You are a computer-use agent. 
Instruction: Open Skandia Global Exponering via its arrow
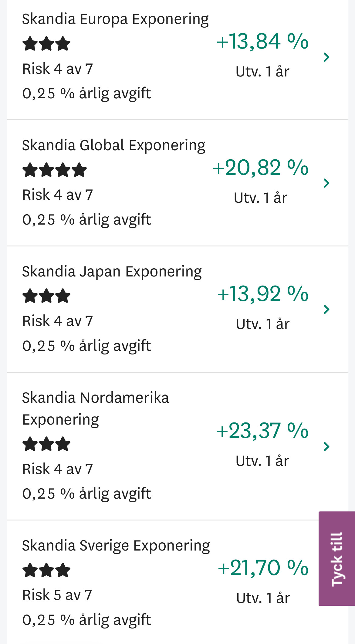coord(326,183)
